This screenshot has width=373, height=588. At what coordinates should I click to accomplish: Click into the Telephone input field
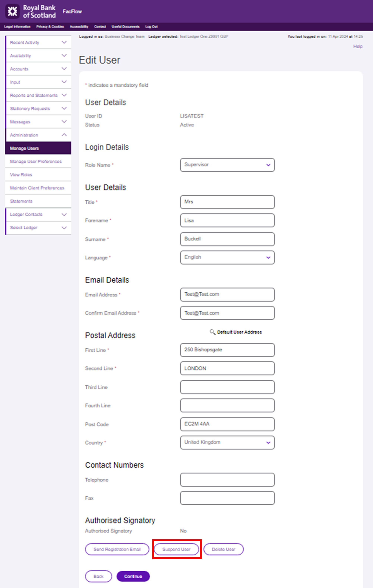pos(227,480)
